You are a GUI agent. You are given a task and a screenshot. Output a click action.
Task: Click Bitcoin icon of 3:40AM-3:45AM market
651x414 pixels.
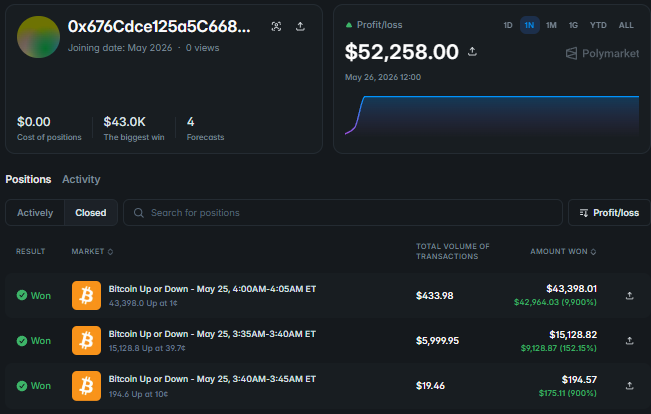pos(86,386)
